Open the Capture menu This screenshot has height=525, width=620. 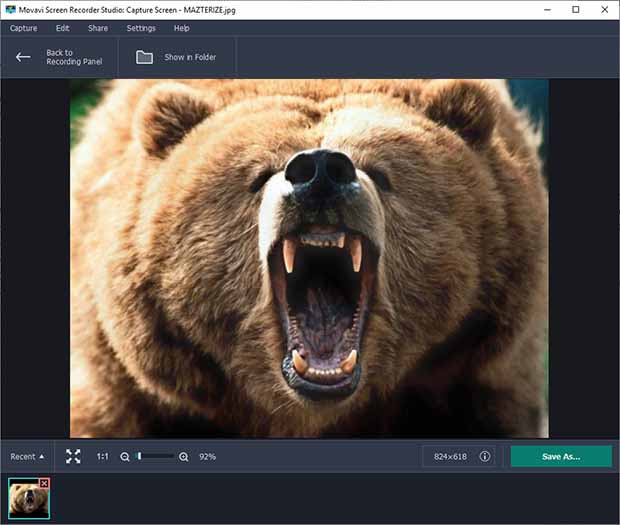coord(23,28)
